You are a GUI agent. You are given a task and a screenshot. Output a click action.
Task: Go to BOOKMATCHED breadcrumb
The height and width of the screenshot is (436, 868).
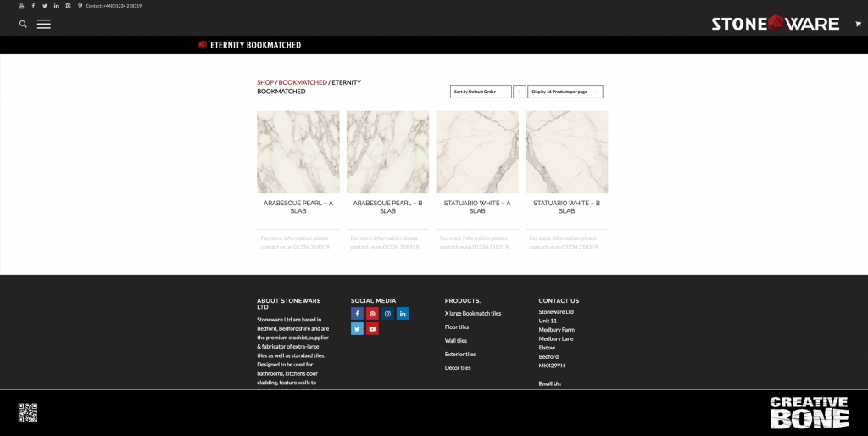tap(303, 82)
